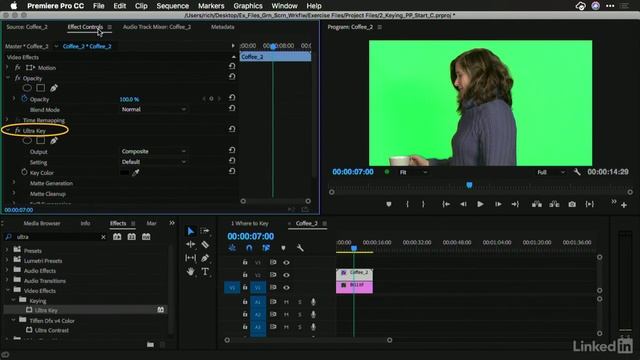Click the Opacity 100.0 % value

pyautogui.click(x=129, y=99)
